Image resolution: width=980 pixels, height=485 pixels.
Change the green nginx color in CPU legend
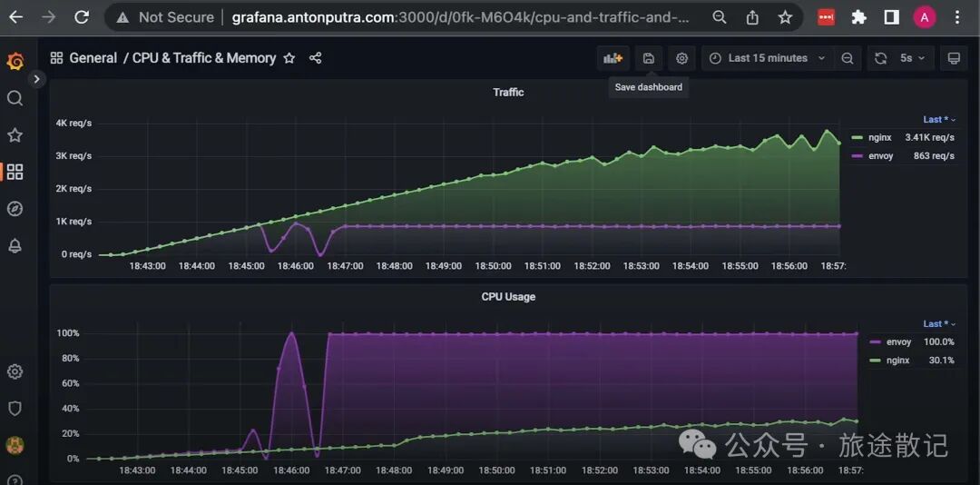[x=875, y=361]
